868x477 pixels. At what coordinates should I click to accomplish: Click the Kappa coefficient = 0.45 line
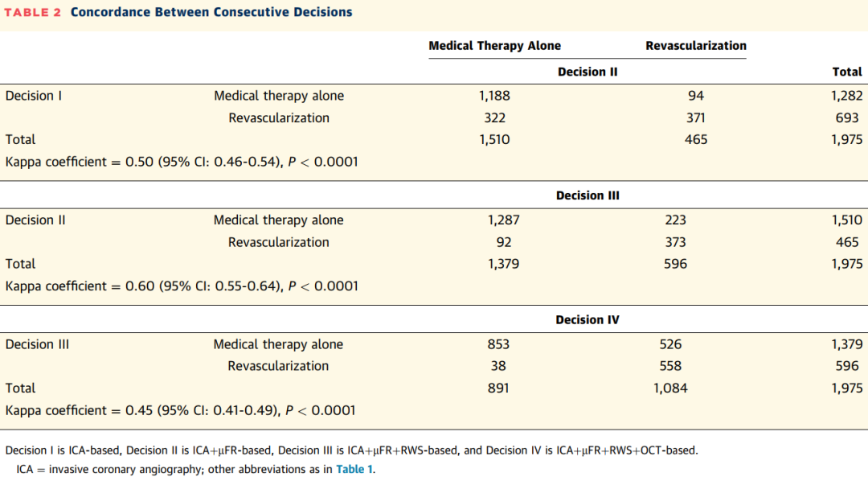tap(180, 410)
